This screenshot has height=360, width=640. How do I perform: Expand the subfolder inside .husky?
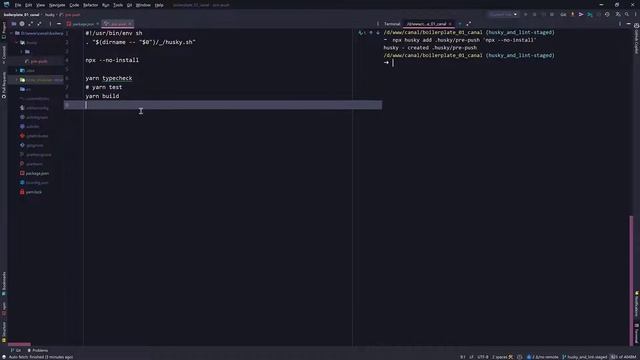22,52
